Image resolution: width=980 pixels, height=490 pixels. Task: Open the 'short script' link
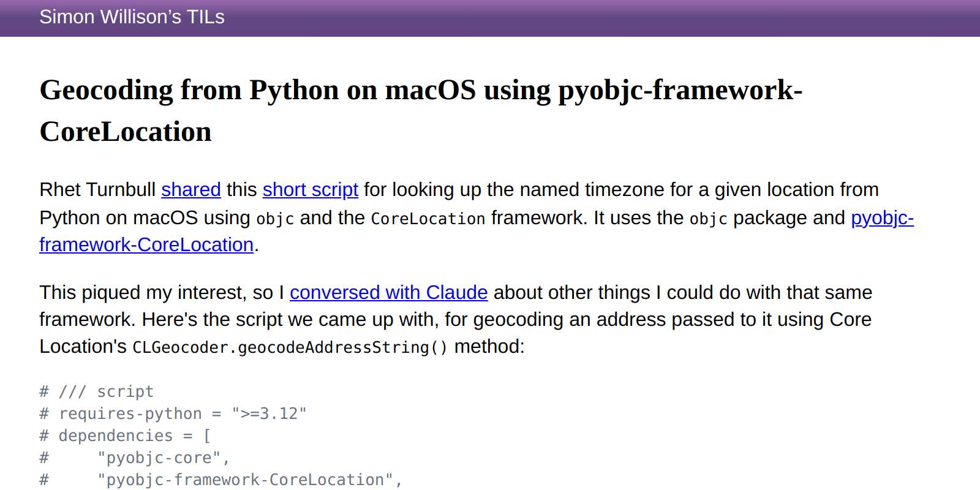pos(311,190)
